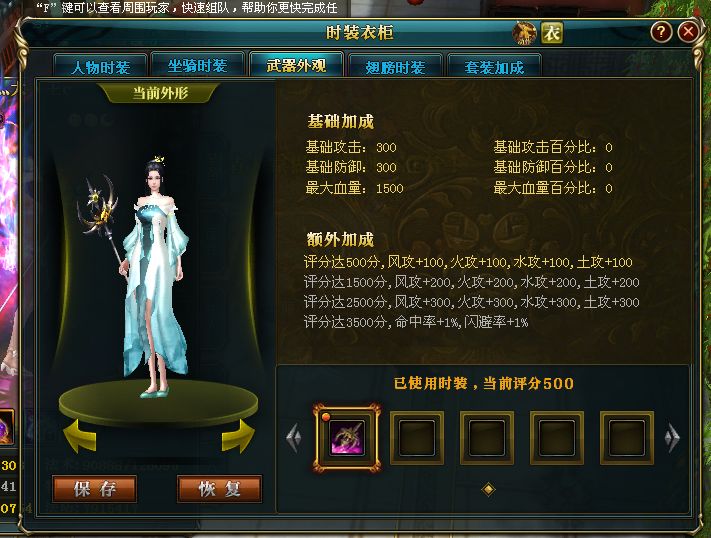Click the 保存 button
Image resolution: width=711 pixels, height=538 pixels.
click(x=95, y=489)
